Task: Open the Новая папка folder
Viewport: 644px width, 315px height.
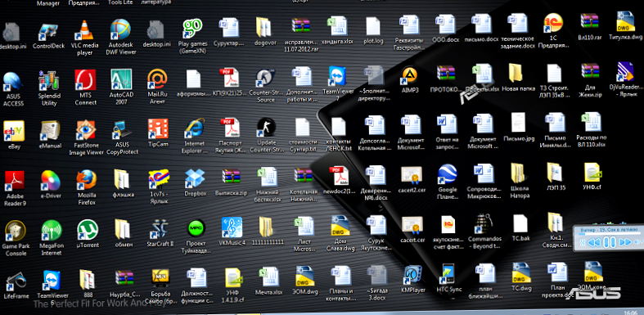Action: tap(519, 78)
